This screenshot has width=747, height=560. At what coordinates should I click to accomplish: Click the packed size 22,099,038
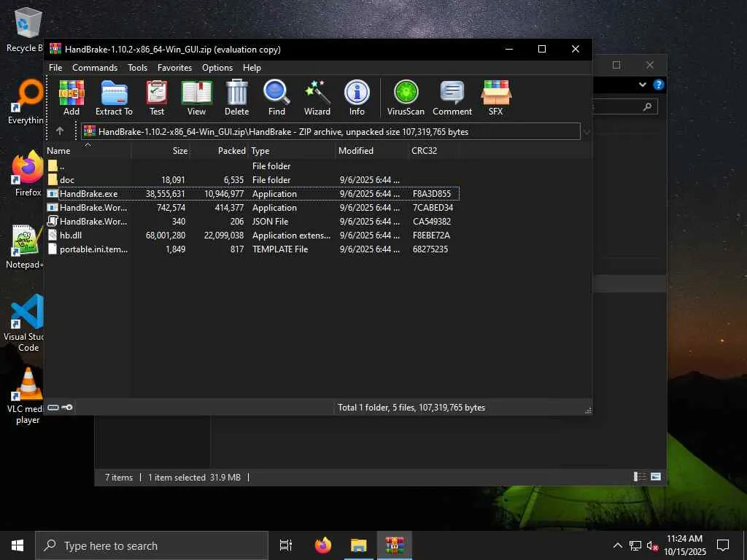coord(224,236)
